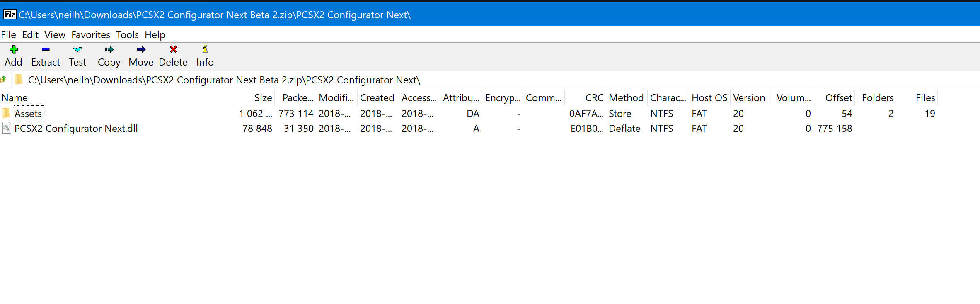Select the PCSX2 Configurator Next.dll file icon

click(7, 128)
